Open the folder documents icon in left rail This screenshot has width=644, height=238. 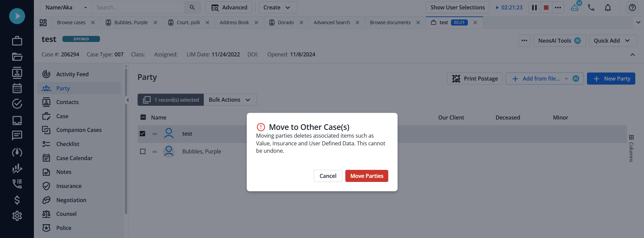click(x=17, y=57)
